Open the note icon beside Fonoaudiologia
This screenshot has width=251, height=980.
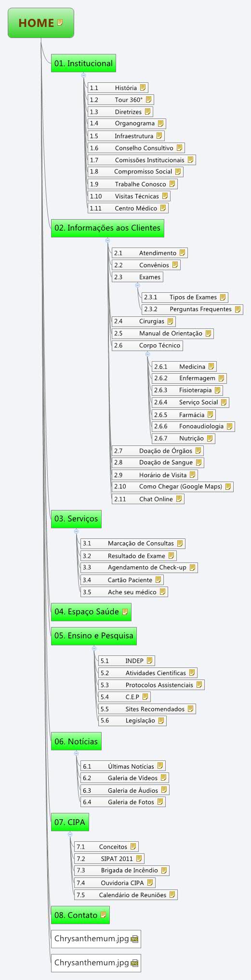pos(229,426)
